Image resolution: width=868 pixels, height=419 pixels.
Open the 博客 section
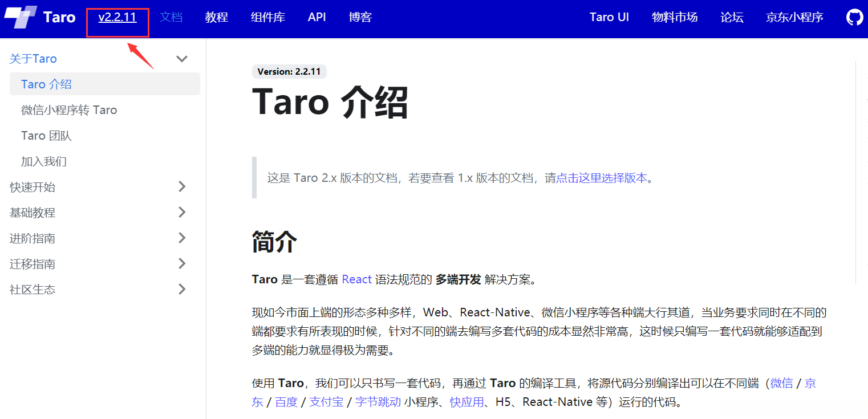coord(360,17)
